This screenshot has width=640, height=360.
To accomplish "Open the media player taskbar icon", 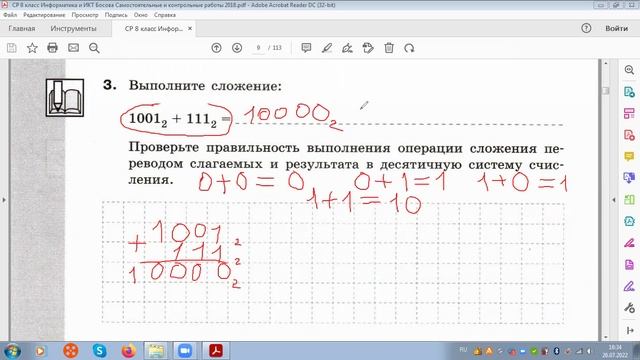I will (x=40, y=351).
